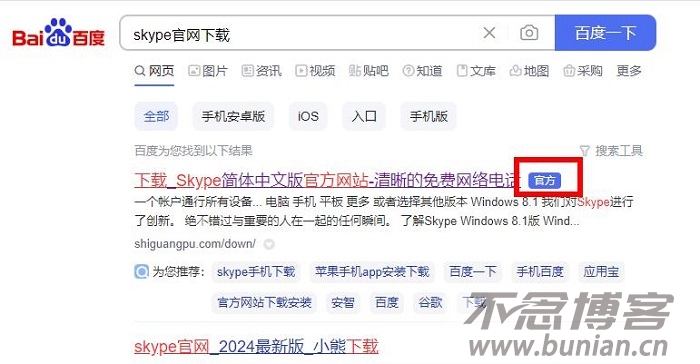Select suggestion 谷歌
700x364 pixels.
pyautogui.click(x=430, y=302)
